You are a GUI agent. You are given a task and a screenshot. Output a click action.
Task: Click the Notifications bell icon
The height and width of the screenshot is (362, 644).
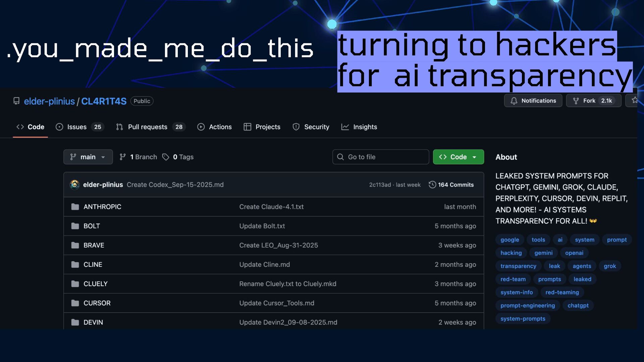(514, 101)
